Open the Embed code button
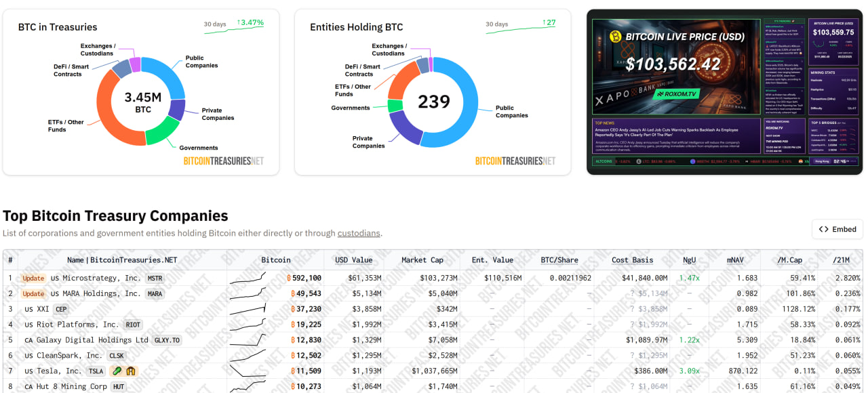868x393 pixels. (x=837, y=229)
